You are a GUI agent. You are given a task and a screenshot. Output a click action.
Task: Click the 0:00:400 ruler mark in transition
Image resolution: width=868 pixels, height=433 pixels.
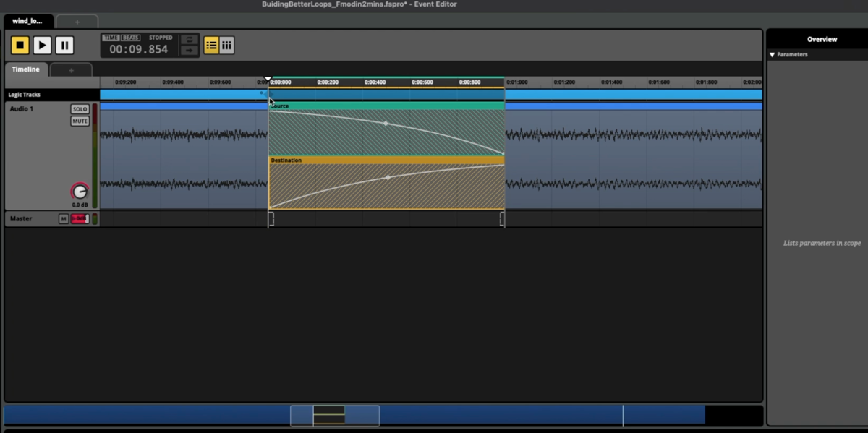pyautogui.click(x=375, y=82)
